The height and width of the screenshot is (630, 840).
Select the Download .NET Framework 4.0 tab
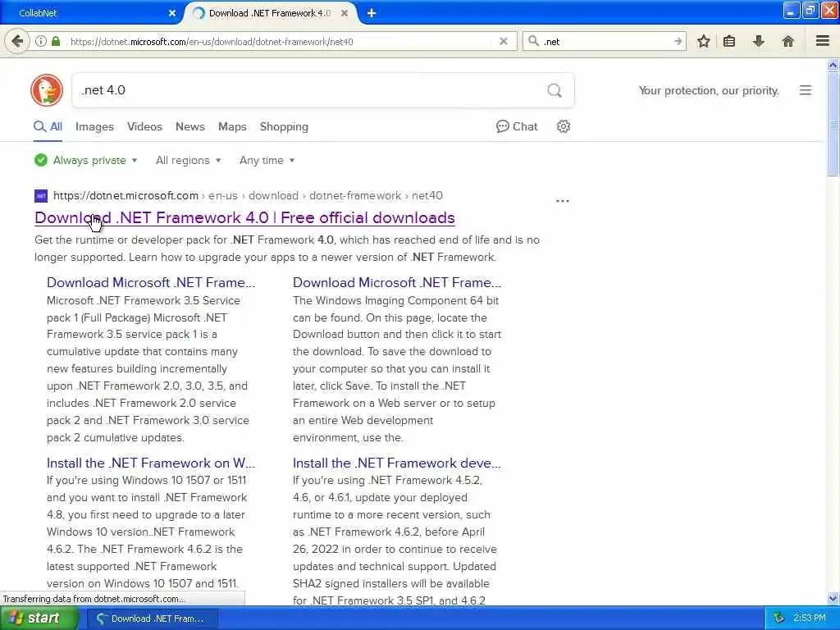269,13
